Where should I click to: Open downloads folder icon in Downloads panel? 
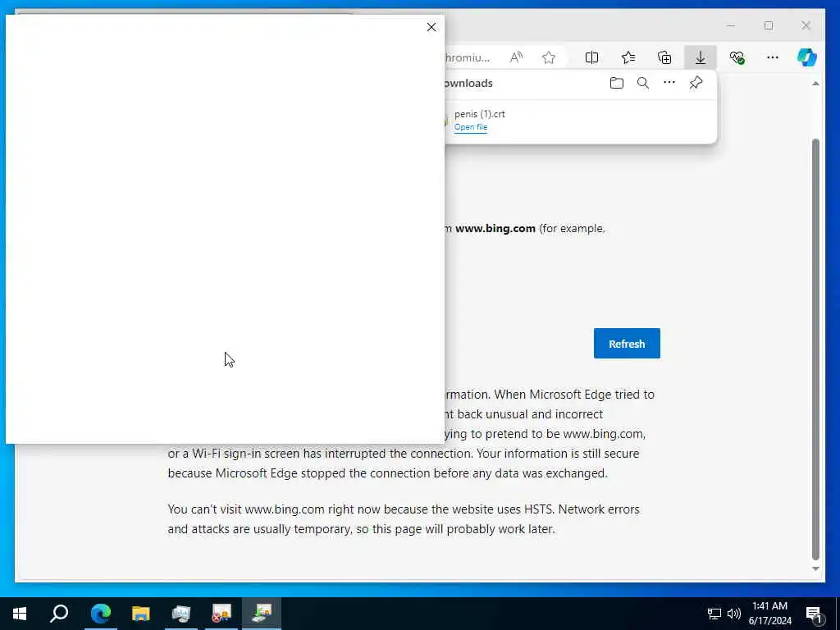pyautogui.click(x=617, y=83)
